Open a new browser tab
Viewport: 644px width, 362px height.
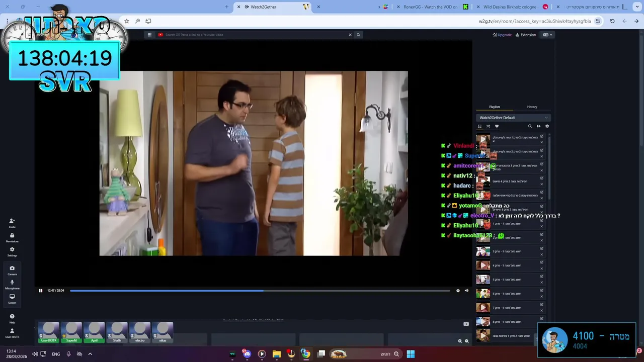(x=226, y=7)
